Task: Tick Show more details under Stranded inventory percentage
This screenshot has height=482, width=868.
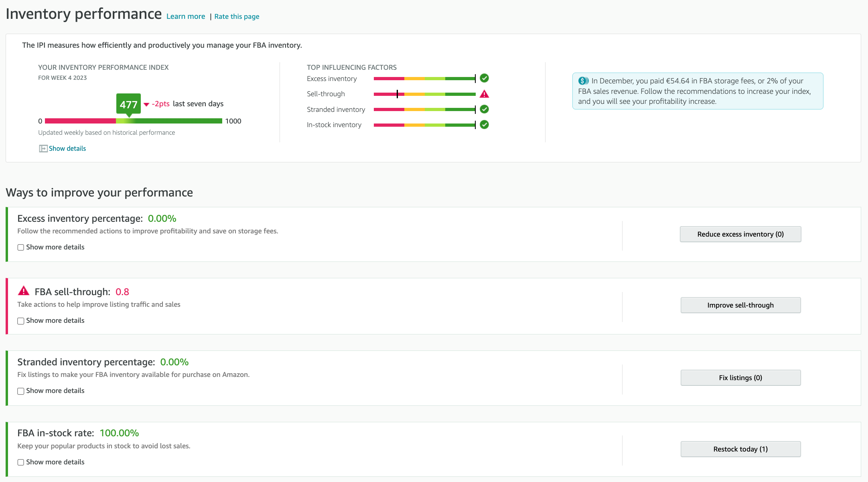Action: [21, 391]
